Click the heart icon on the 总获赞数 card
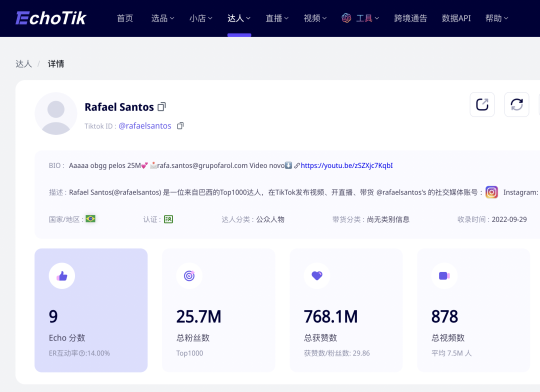540x392 pixels. coord(316,275)
